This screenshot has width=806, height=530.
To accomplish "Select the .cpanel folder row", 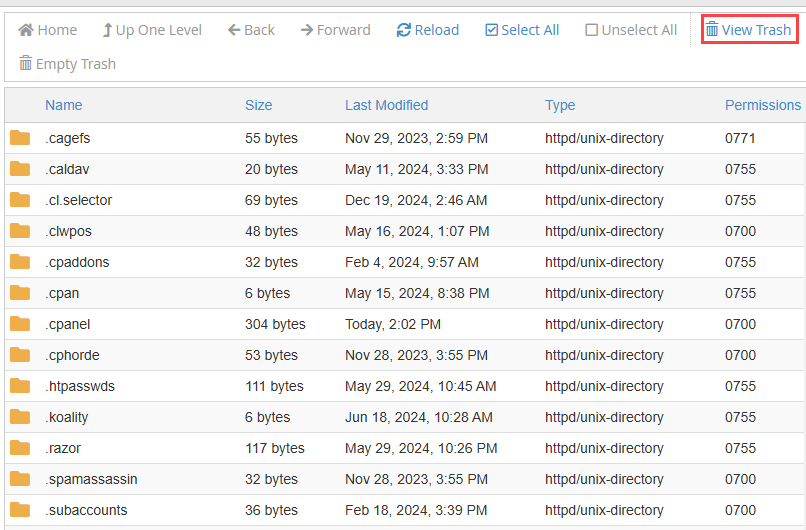I will [68, 324].
